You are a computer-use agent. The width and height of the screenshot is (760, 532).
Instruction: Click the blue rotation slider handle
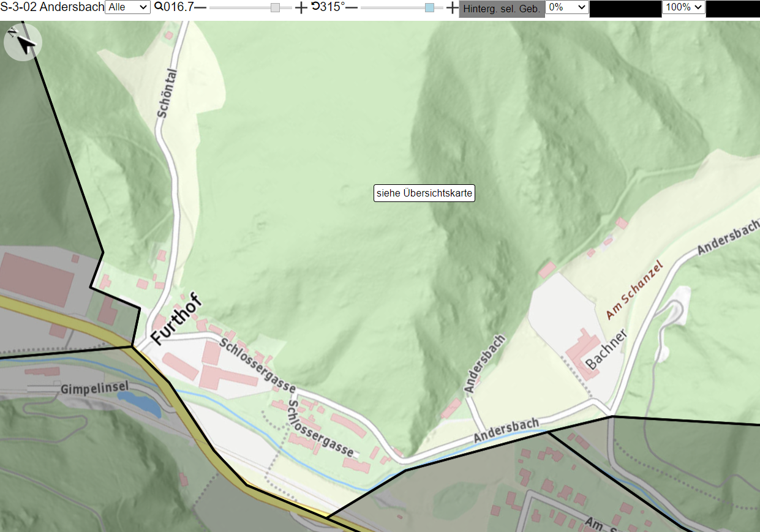(x=429, y=7)
